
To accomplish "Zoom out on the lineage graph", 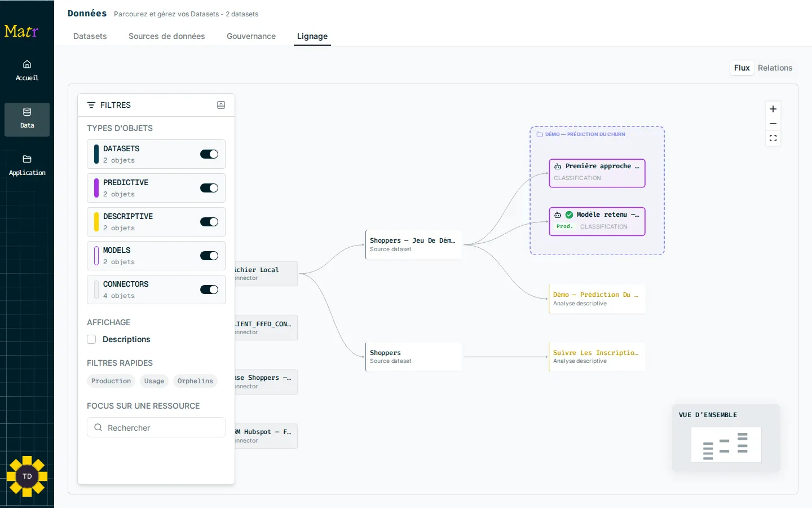I will [x=773, y=124].
